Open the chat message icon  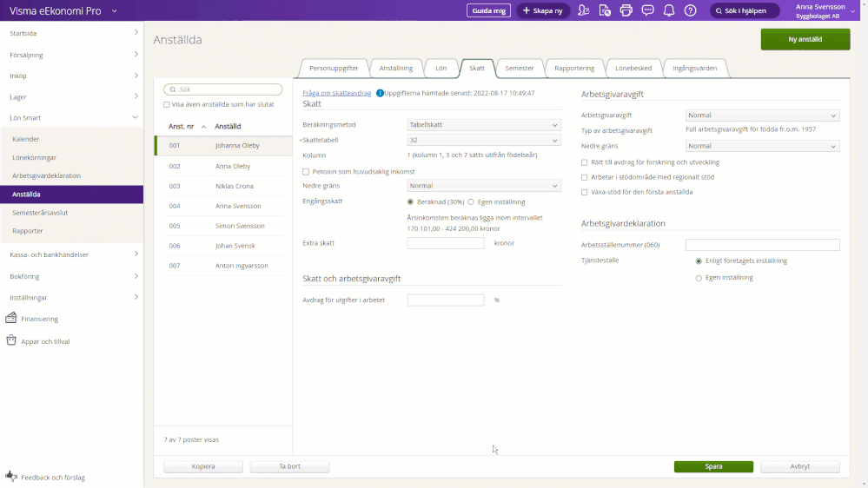tap(647, 10)
